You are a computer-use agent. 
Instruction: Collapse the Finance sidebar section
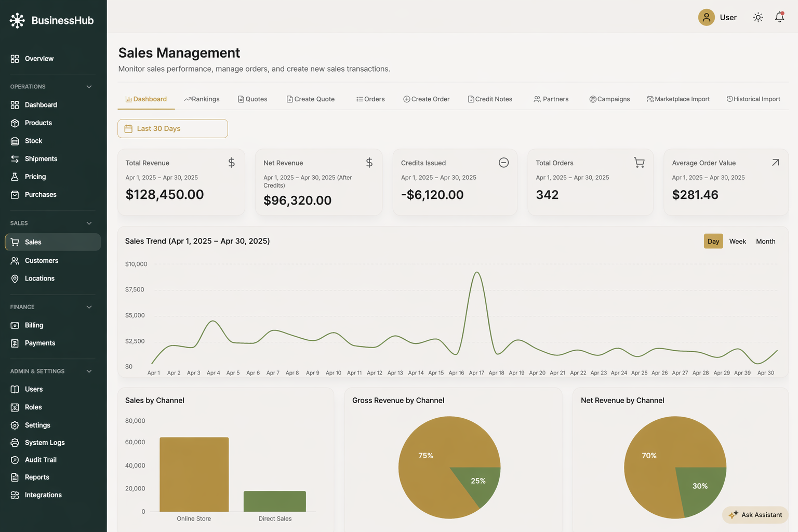click(x=89, y=307)
